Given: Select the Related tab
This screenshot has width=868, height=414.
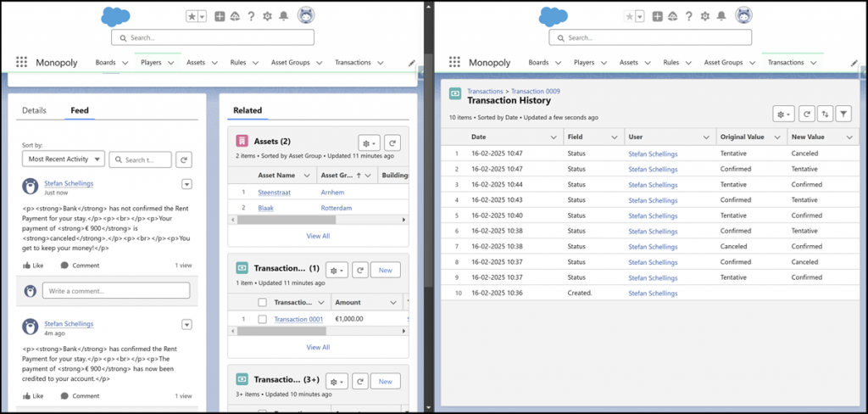Looking at the screenshot, I should point(248,110).
